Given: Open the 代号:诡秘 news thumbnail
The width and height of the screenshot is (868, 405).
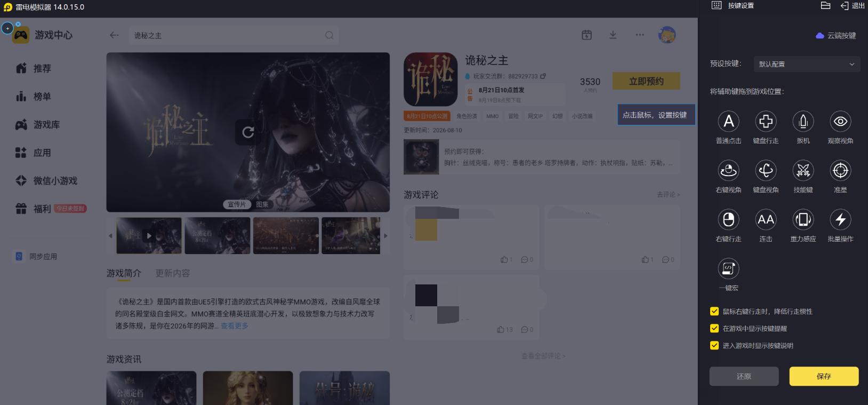Looking at the screenshot, I should tap(344, 388).
